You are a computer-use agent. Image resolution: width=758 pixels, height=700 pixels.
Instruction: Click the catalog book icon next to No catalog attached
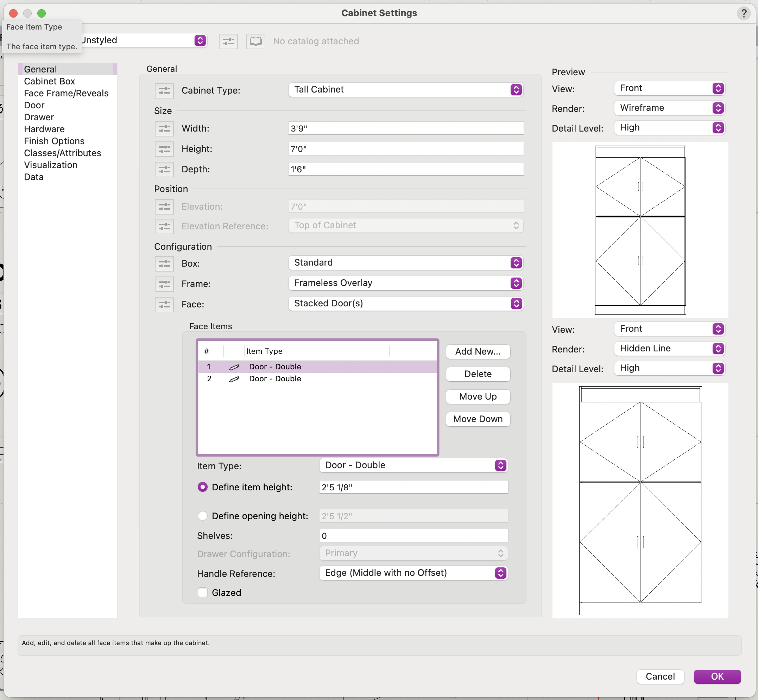pos(255,41)
